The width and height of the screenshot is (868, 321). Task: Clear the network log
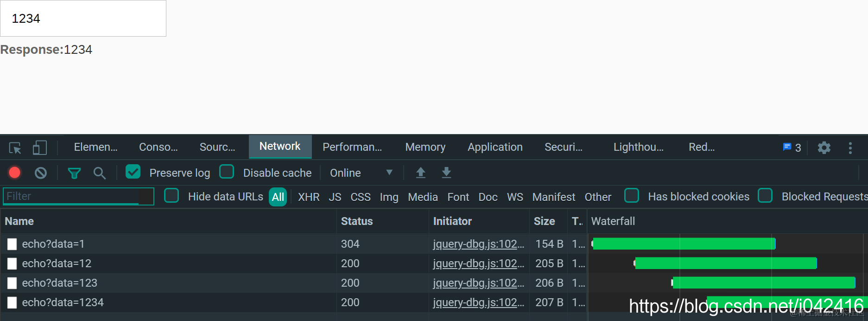(x=41, y=173)
